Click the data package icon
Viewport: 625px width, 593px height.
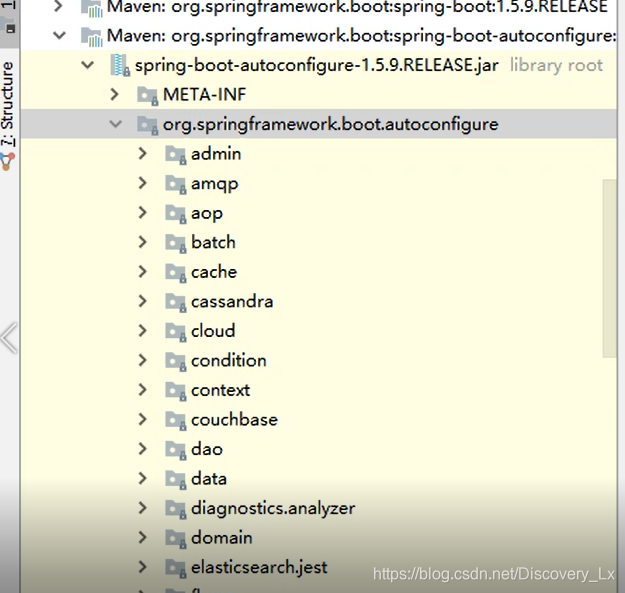tap(176, 479)
